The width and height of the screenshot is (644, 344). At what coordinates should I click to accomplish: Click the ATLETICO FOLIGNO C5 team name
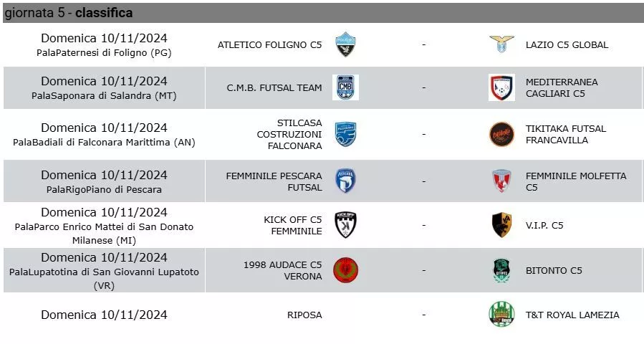point(269,45)
